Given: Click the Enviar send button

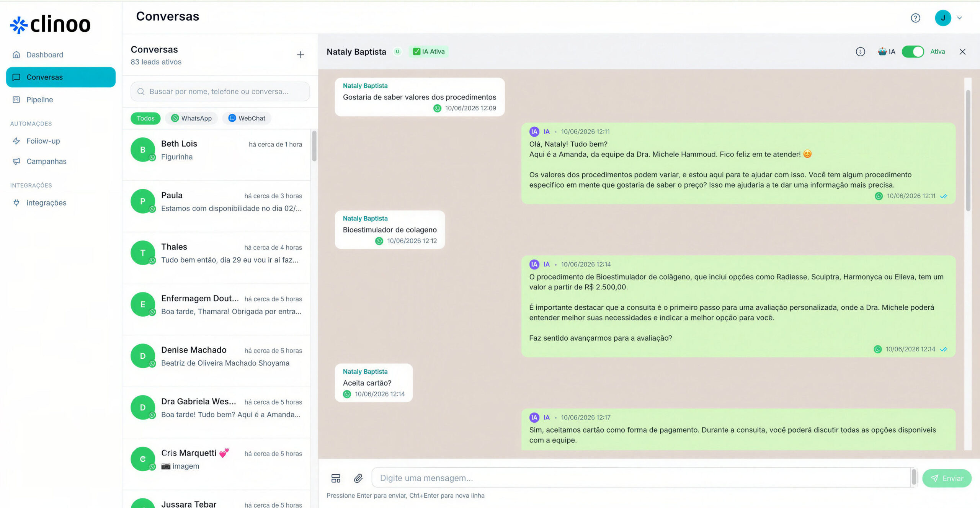Looking at the screenshot, I should coord(947,478).
